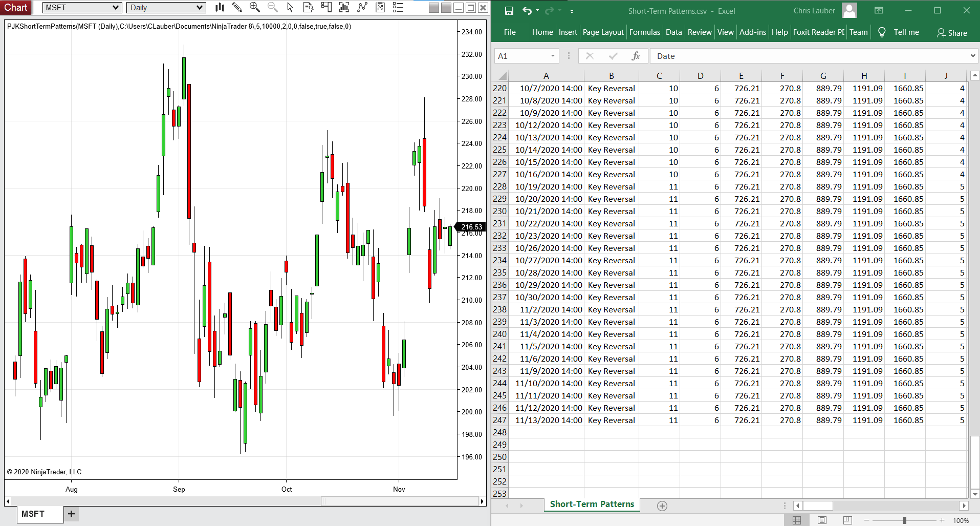Click the Chris Lauber account avatar
The width and height of the screenshot is (980, 526).
click(x=850, y=11)
